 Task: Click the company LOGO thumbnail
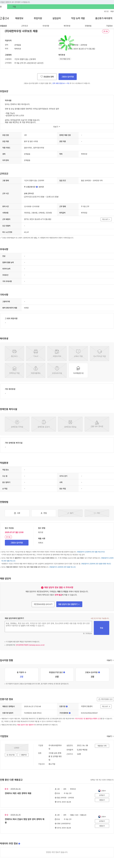pos(17,748)
